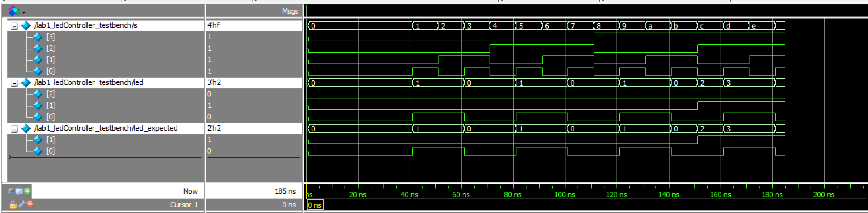Collapse the led_expected signal group

tap(14, 129)
